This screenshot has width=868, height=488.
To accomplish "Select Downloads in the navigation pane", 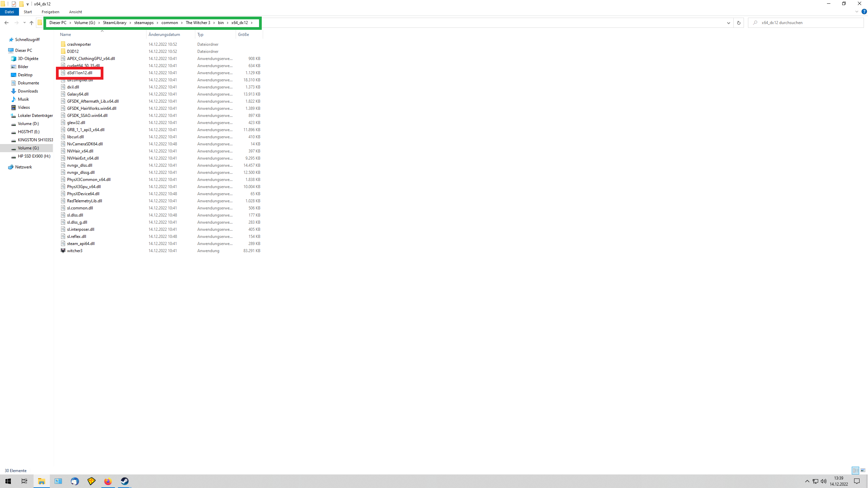I will [x=28, y=91].
